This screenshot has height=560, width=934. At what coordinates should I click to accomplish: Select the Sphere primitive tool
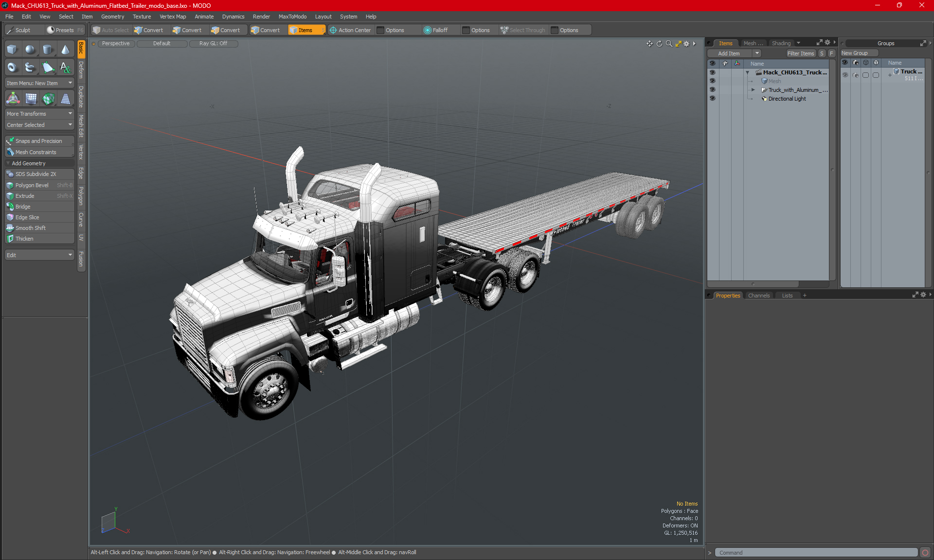[x=30, y=50]
